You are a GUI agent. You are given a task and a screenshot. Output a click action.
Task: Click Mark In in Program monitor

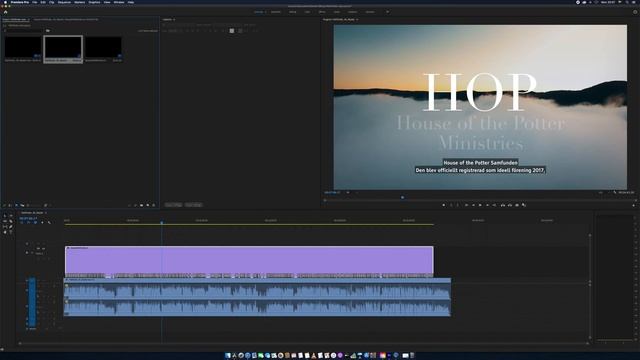[x=451, y=205]
